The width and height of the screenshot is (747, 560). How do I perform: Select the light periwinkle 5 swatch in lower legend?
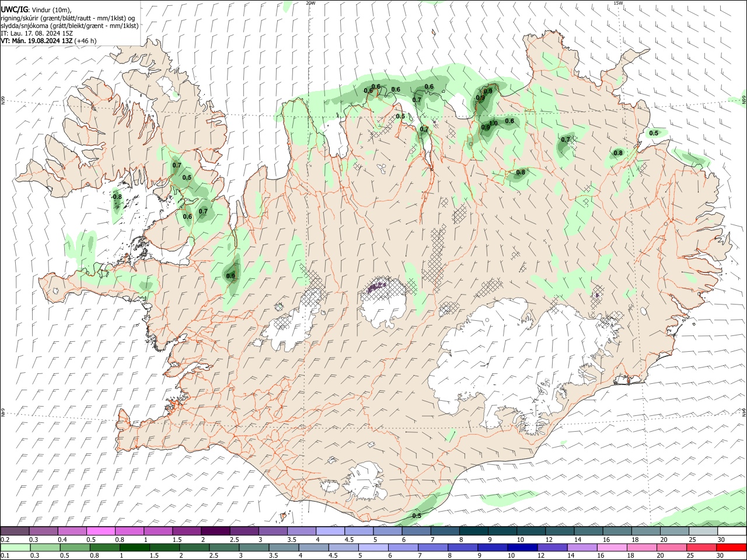click(x=373, y=547)
